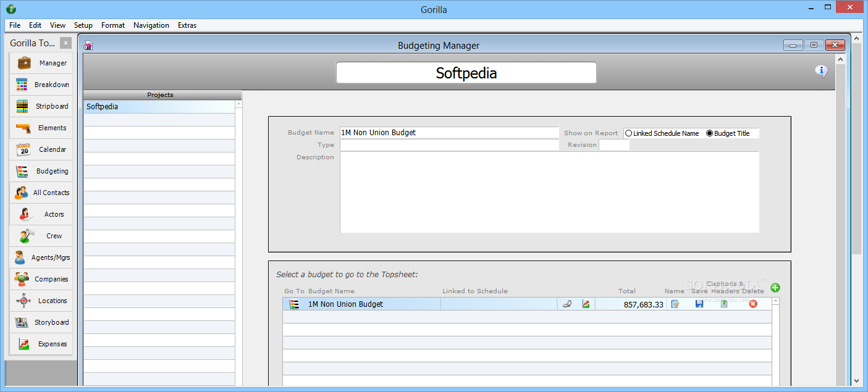Viewport: 868px width, 392px height.
Task: Click the Softpedia project title box
Action: (466, 73)
